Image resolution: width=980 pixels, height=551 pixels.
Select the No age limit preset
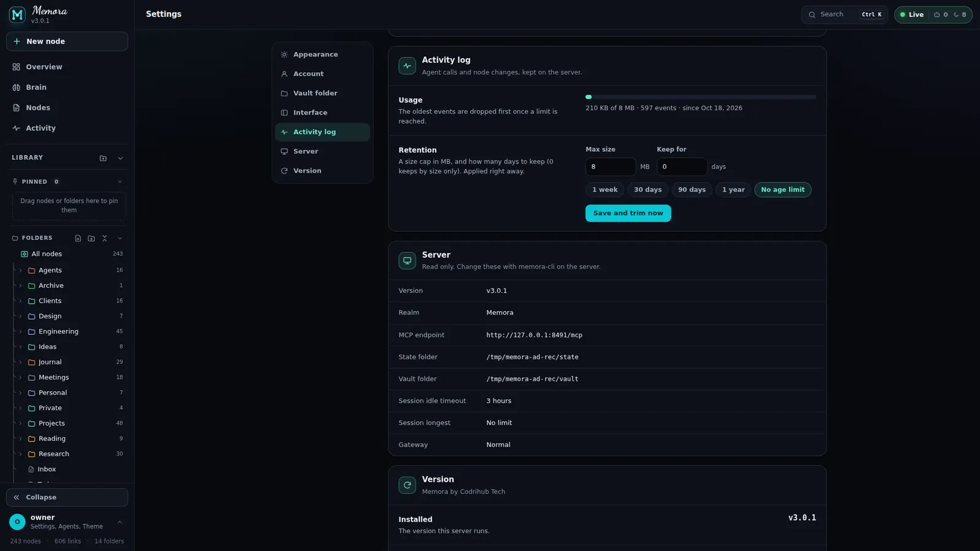coord(783,190)
